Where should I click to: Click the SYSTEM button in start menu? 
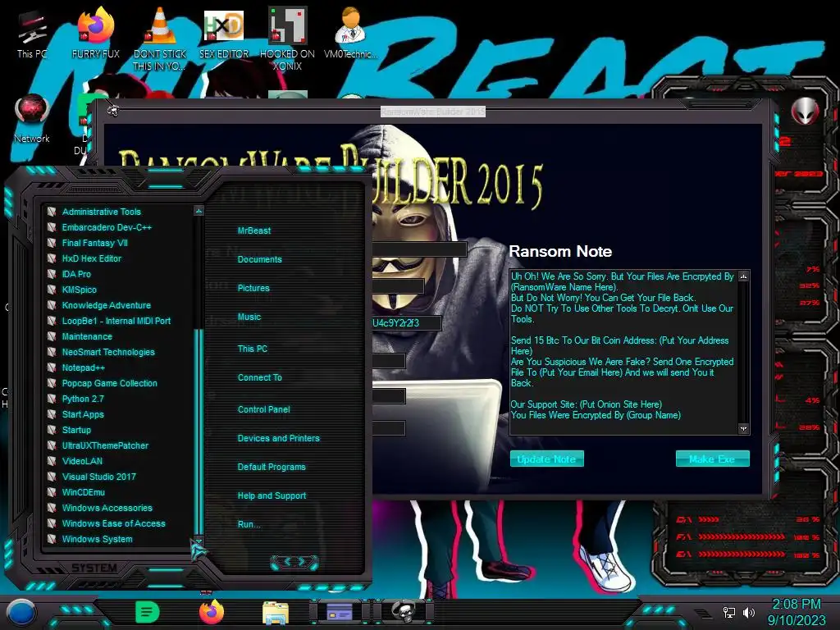[x=94, y=568]
